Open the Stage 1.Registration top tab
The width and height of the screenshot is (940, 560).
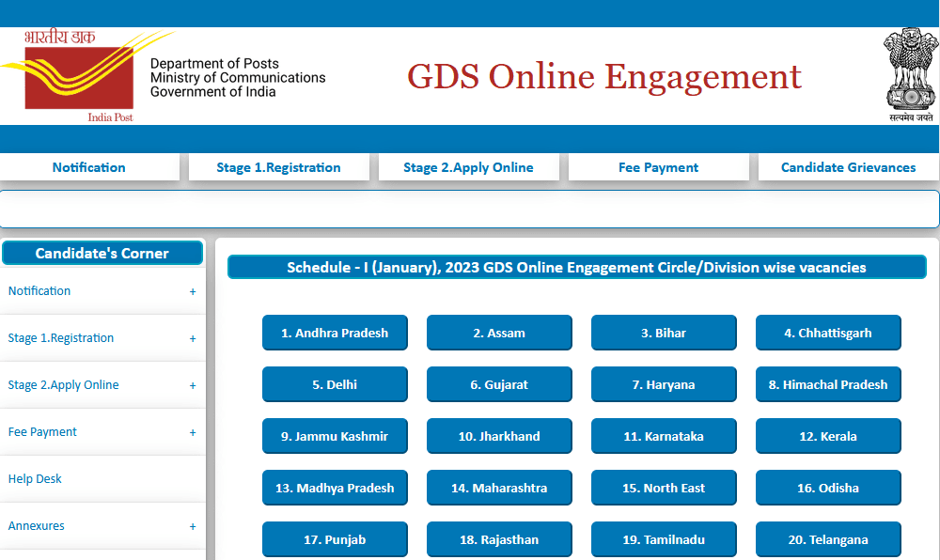279,167
